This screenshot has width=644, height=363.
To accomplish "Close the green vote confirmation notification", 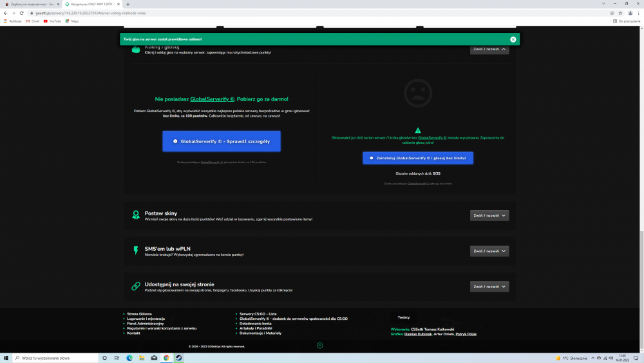I will [513, 39].
